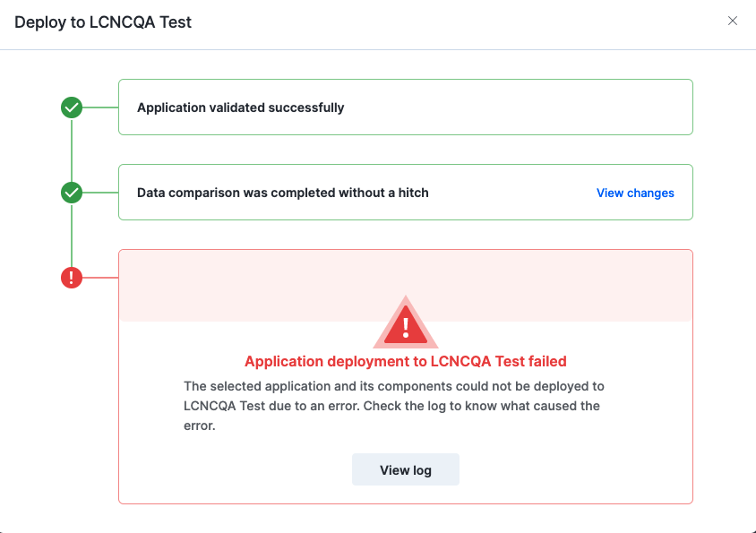Click the trailing word error. in the description
The height and width of the screenshot is (533, 756).
pyautogui.click(x=199, y=426)
